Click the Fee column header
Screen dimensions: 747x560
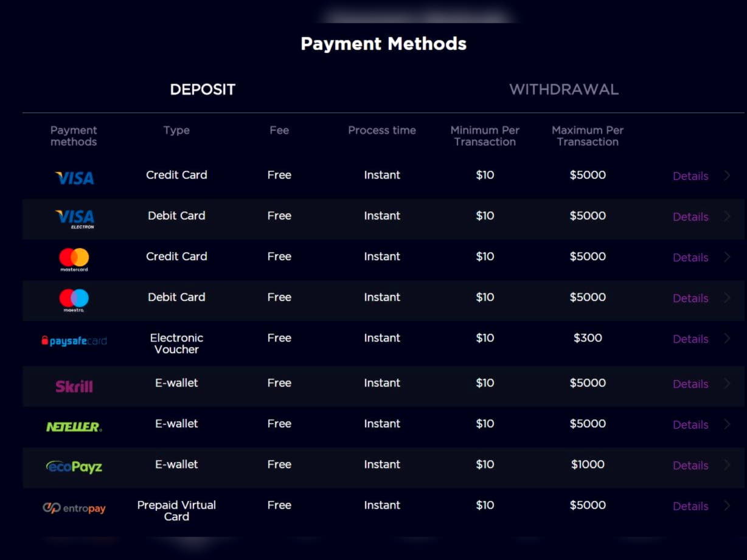[x=279, y=130]
